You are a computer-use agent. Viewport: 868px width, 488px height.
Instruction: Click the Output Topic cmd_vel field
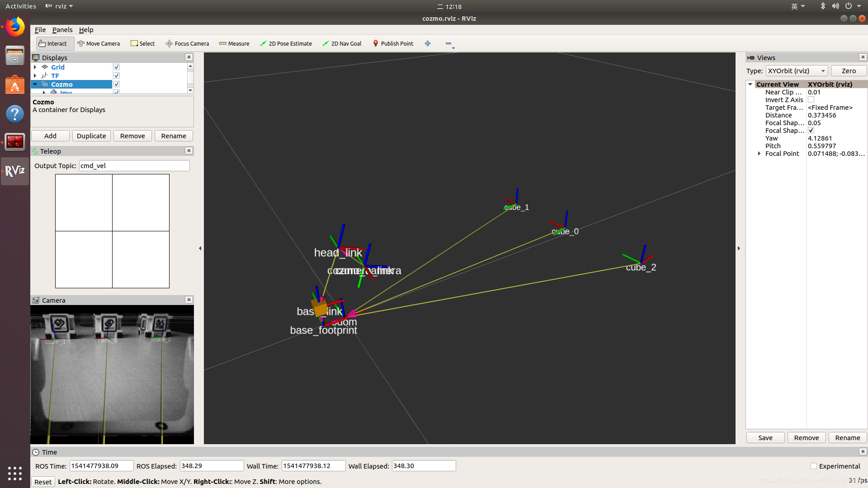134,166
